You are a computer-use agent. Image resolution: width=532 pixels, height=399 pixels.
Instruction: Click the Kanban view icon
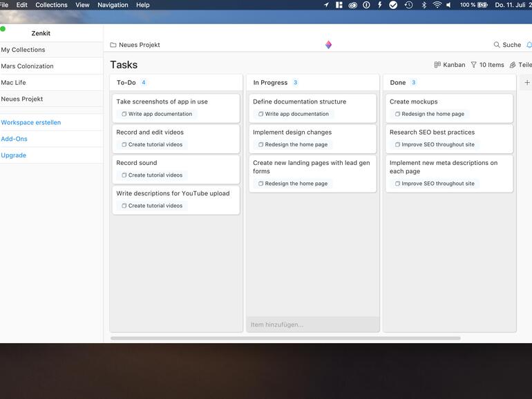(x=437, y=64)
